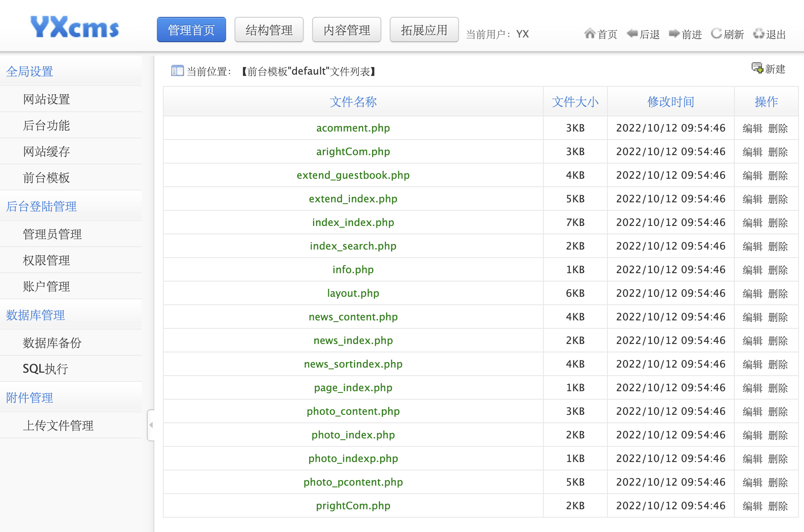Click the 数据库管理 section header

point(35,315)
